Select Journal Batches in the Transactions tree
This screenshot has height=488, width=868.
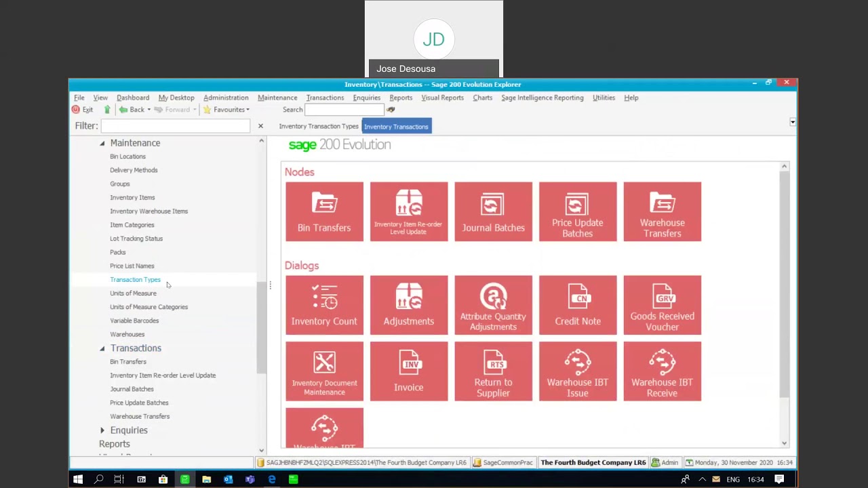pyautogui.click(x=132, y=389)
